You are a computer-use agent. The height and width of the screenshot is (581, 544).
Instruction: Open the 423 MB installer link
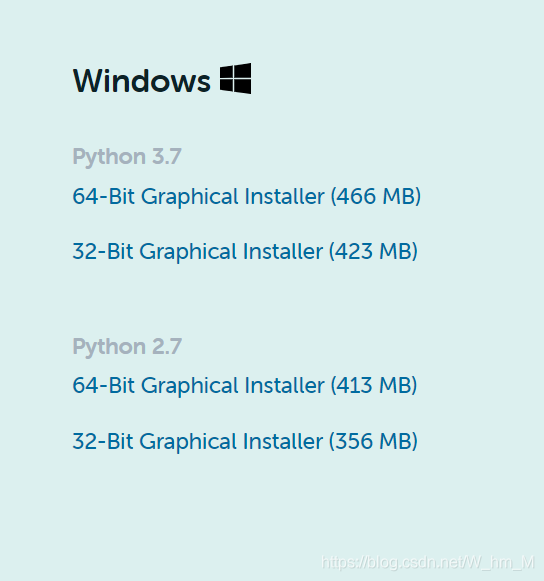click(x=245, y=252)
